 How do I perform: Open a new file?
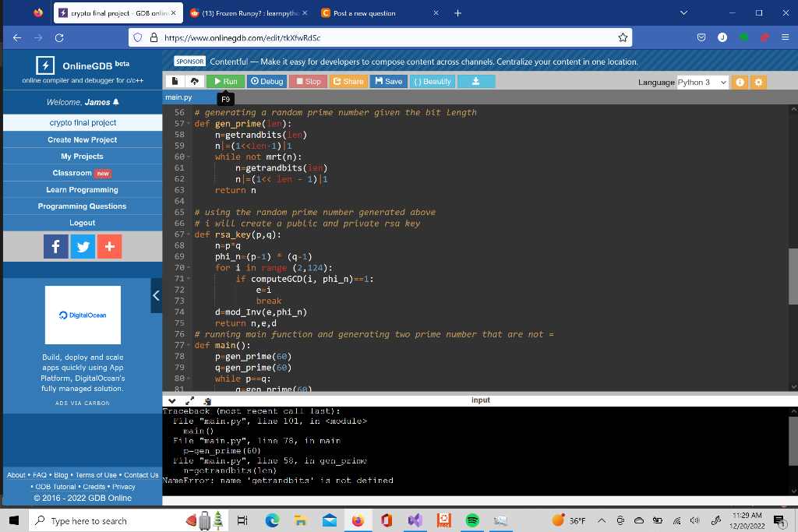click(174, 80)
